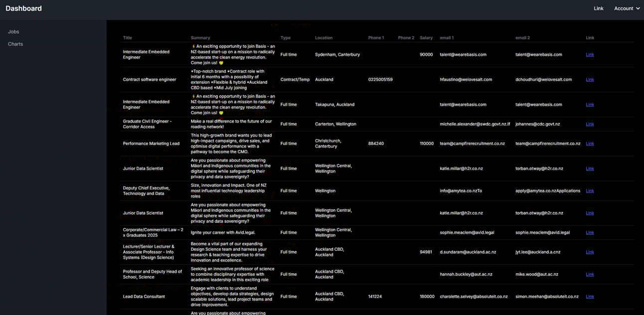Click the Location column header

click(324, 38)
